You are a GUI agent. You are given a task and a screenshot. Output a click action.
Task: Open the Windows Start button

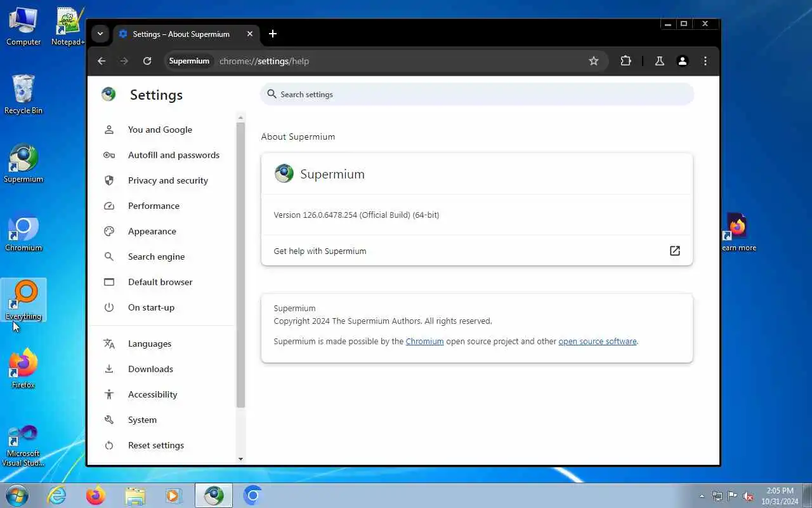(x=16, y=495)
